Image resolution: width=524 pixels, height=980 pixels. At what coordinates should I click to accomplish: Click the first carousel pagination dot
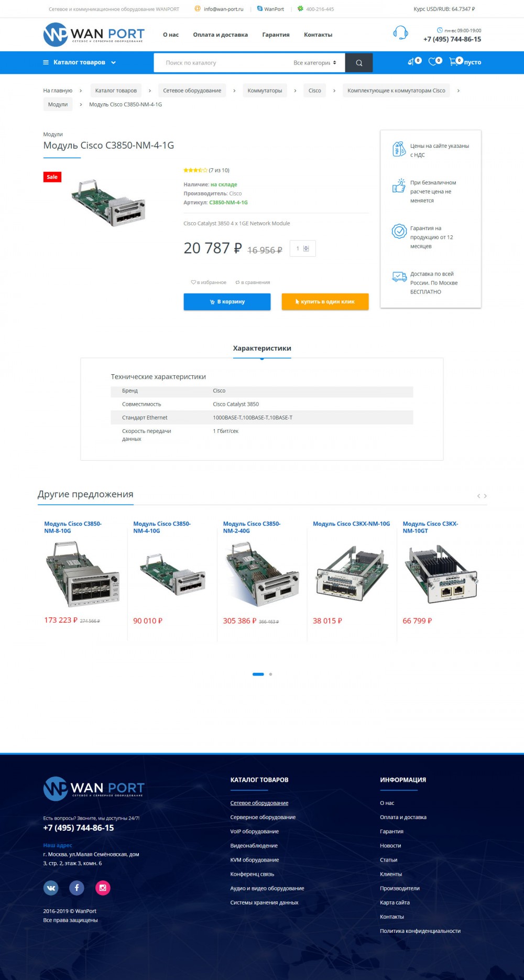click(x=258, y=674)
